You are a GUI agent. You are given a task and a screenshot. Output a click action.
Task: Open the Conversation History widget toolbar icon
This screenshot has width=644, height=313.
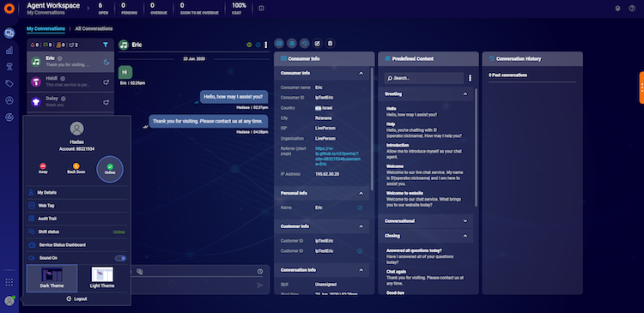(x=304, y=43)
